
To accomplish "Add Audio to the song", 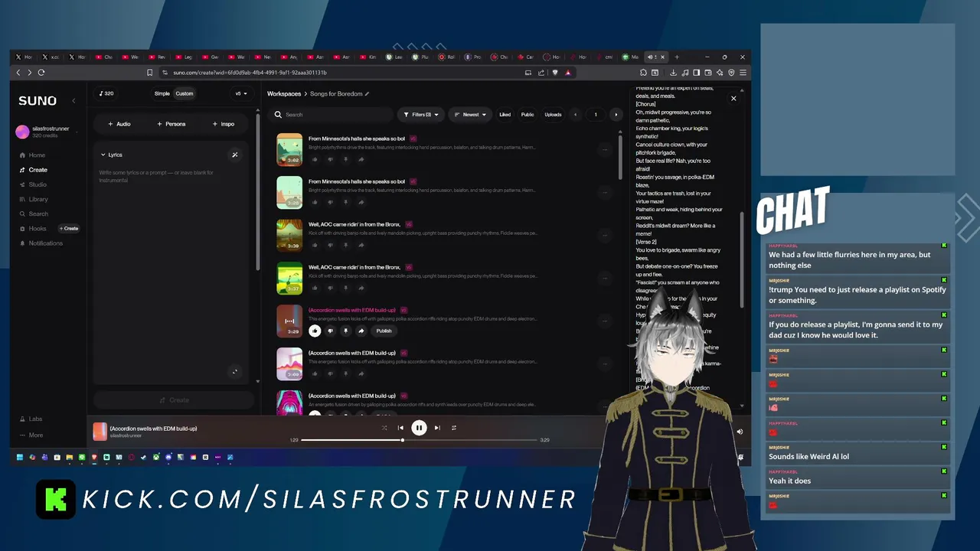I will (x=119, y=124).
